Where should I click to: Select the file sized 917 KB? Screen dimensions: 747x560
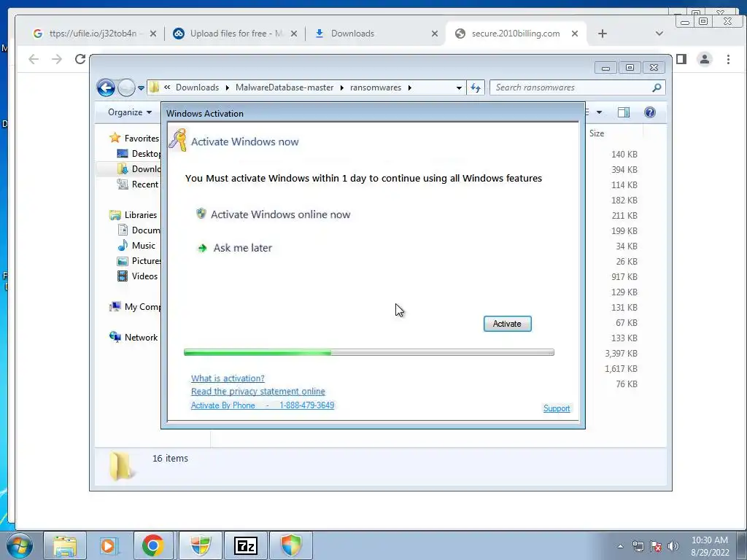pos(624,276)
